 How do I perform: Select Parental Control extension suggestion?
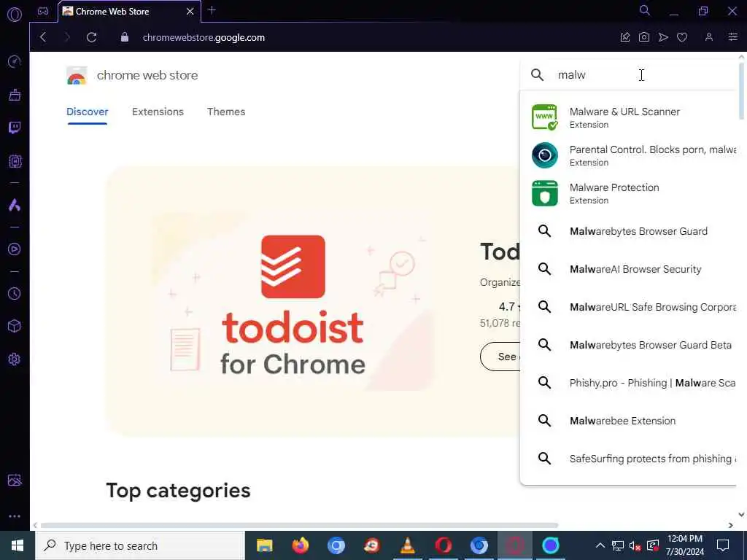[629, 155]
